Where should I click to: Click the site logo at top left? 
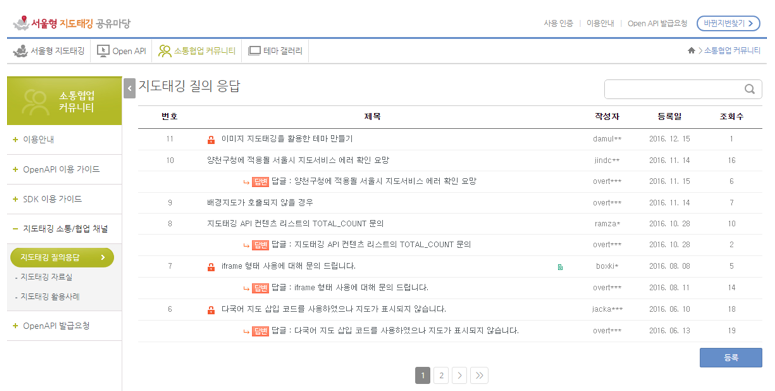[72, 23]
